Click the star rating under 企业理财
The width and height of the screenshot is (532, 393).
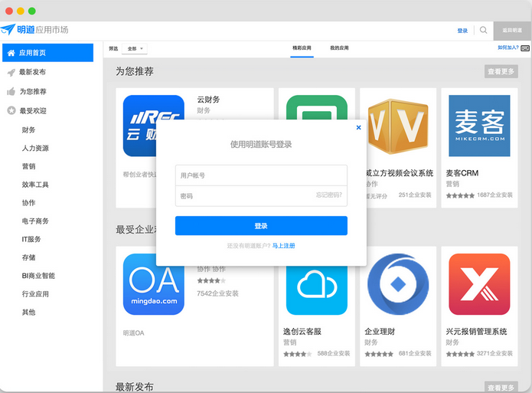point(379,354)
